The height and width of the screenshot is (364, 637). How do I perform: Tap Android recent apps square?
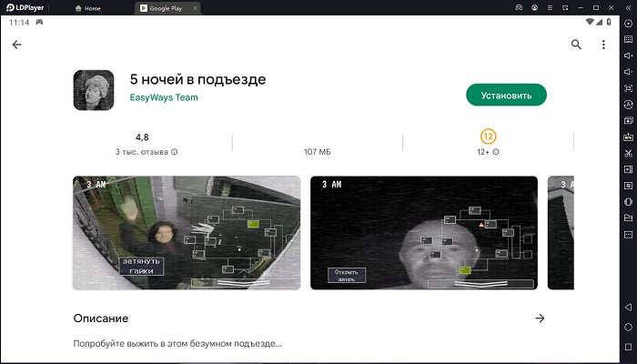pos(628,347)
